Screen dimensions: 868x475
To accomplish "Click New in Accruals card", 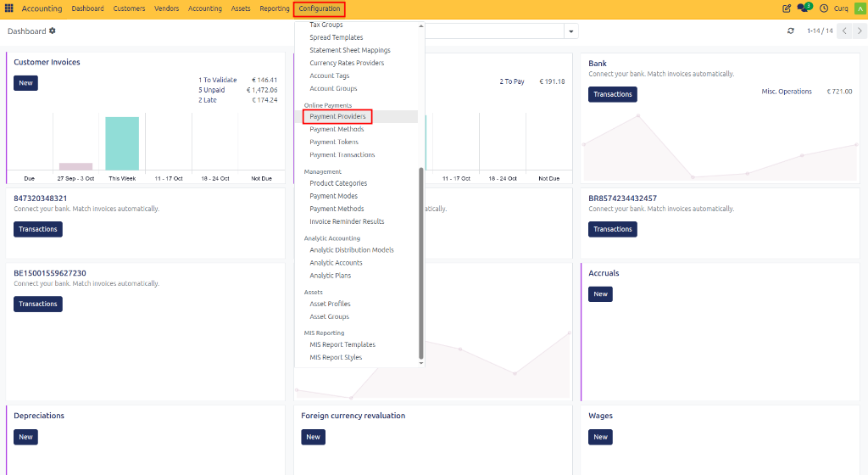I will [600, 294].
